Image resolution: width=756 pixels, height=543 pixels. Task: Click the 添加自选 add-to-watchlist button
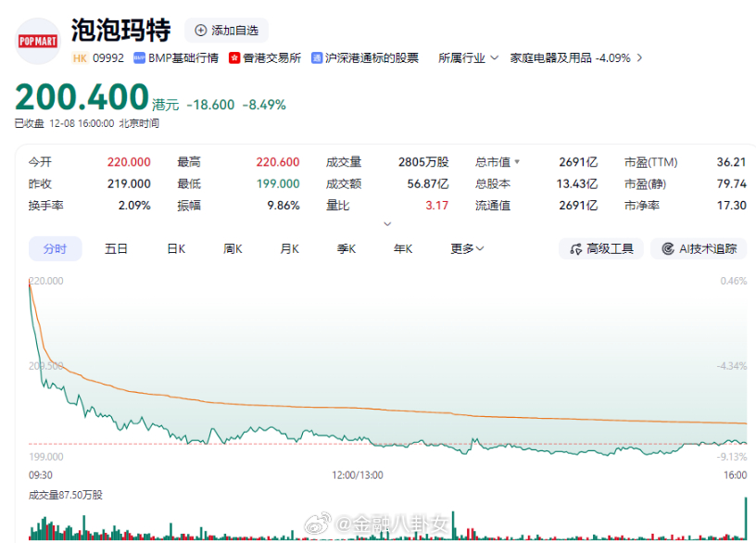(226, 31)
